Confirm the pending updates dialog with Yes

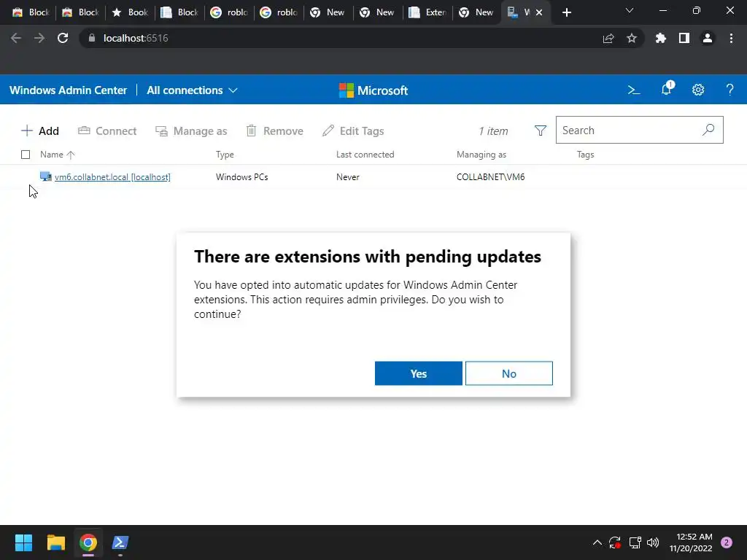click(x=418, y=373)
